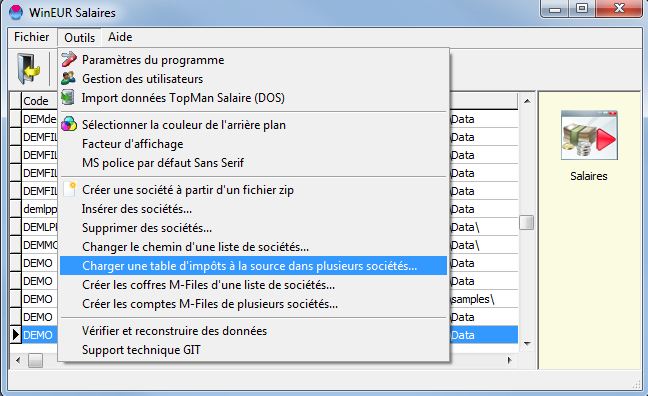Open the Salaires module icon
Viewport: 648px width, 396px height.
(x=589, y=135)
